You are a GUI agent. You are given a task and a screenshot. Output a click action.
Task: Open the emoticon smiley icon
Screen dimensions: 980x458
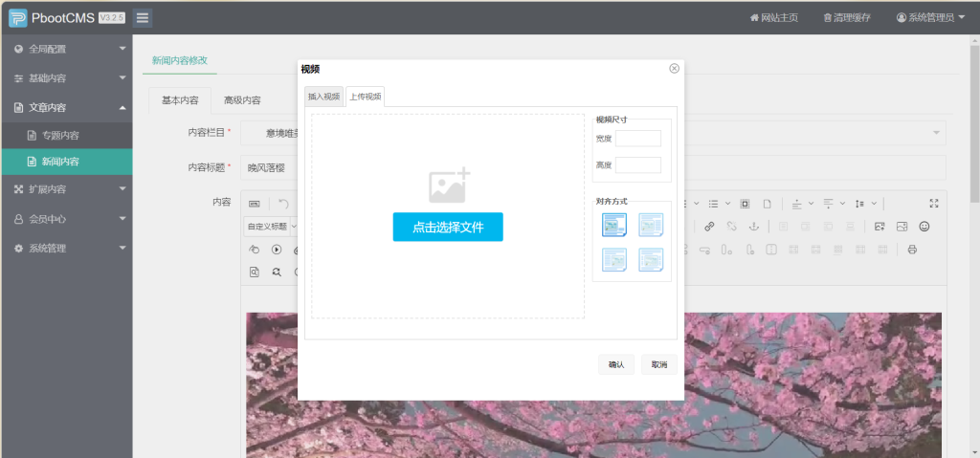click(x=924, y=227)
